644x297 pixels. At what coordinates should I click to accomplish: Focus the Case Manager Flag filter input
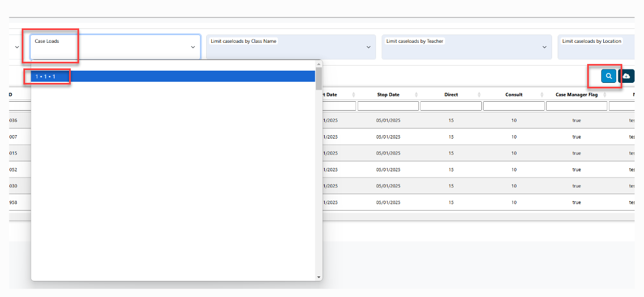click(577, 106)
